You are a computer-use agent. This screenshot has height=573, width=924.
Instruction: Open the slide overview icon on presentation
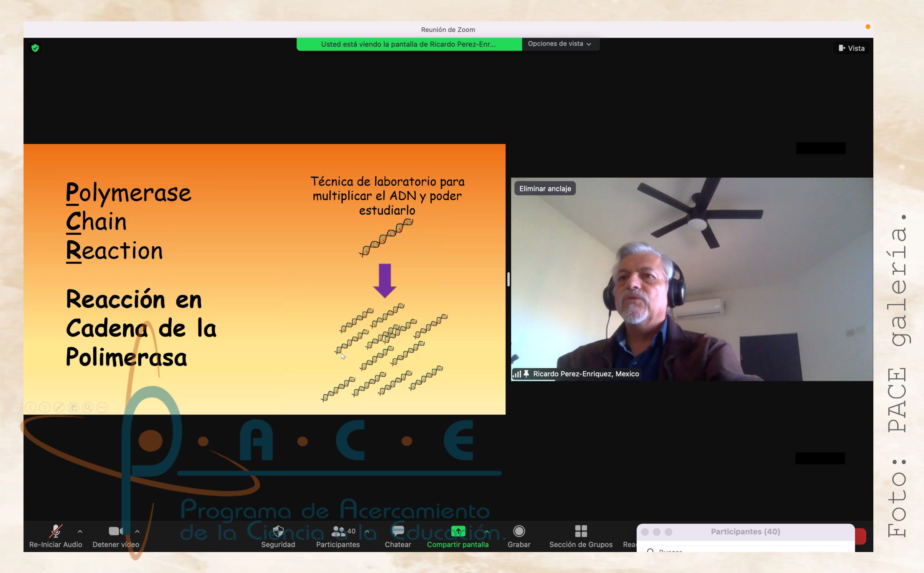coord(73,407)
